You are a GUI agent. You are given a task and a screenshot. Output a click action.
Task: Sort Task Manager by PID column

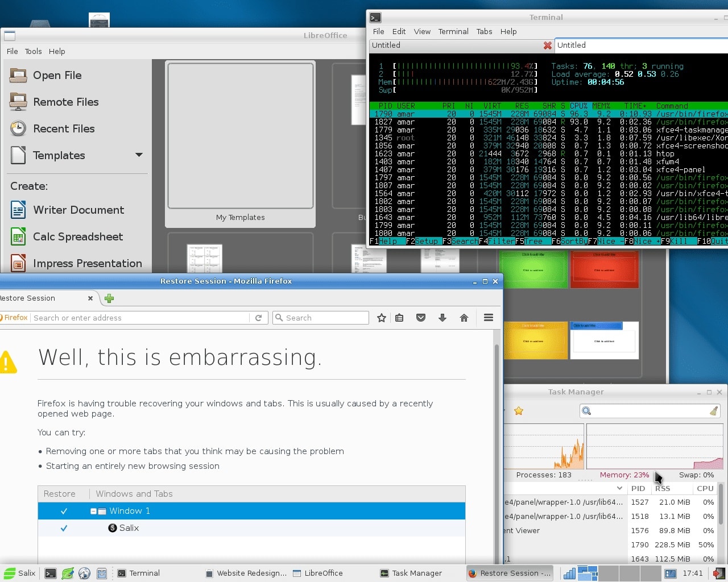coord(638,488)
